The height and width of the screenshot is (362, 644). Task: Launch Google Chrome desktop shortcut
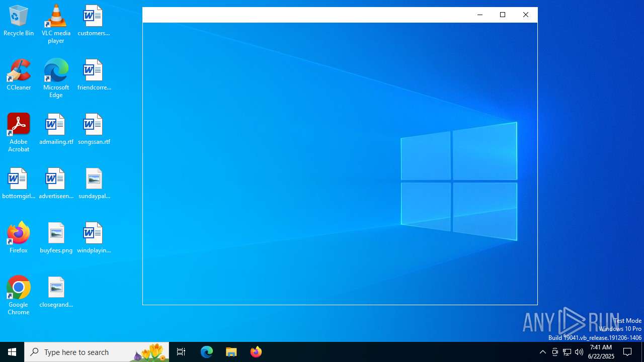point(19,296)
